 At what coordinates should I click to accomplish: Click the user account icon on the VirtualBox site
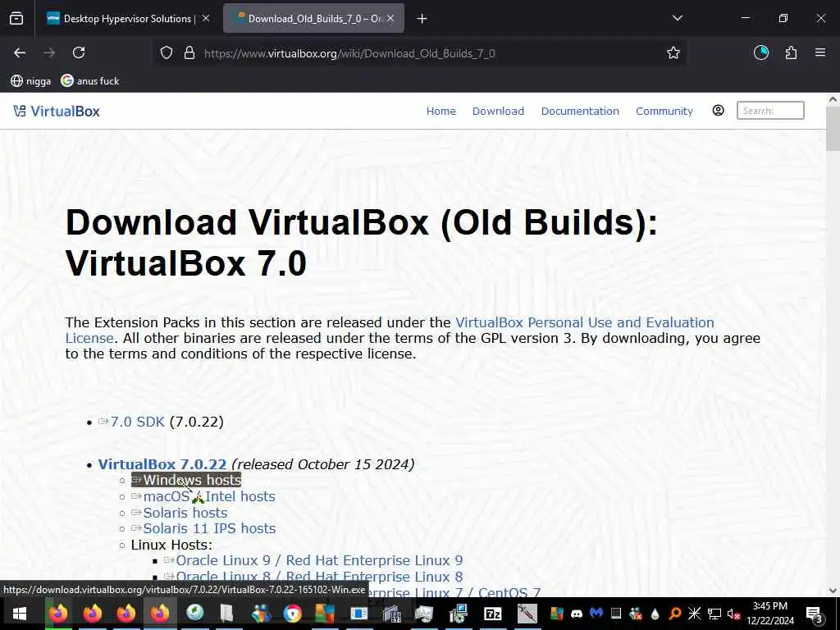tap(718, 111)
